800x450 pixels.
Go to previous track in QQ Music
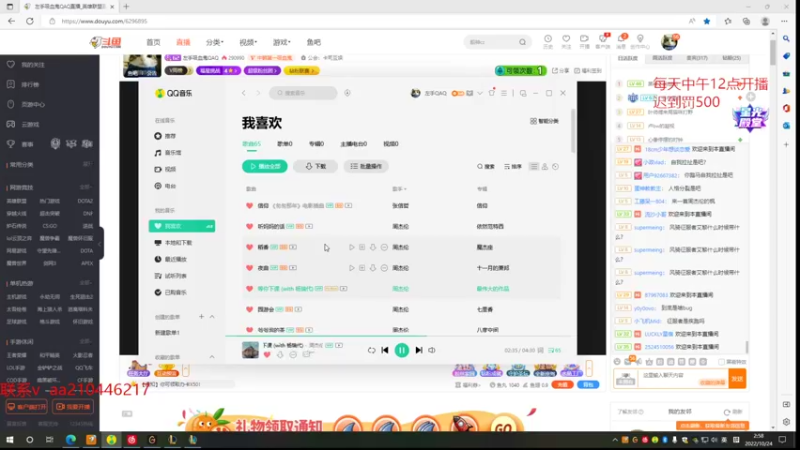point(385,350)
